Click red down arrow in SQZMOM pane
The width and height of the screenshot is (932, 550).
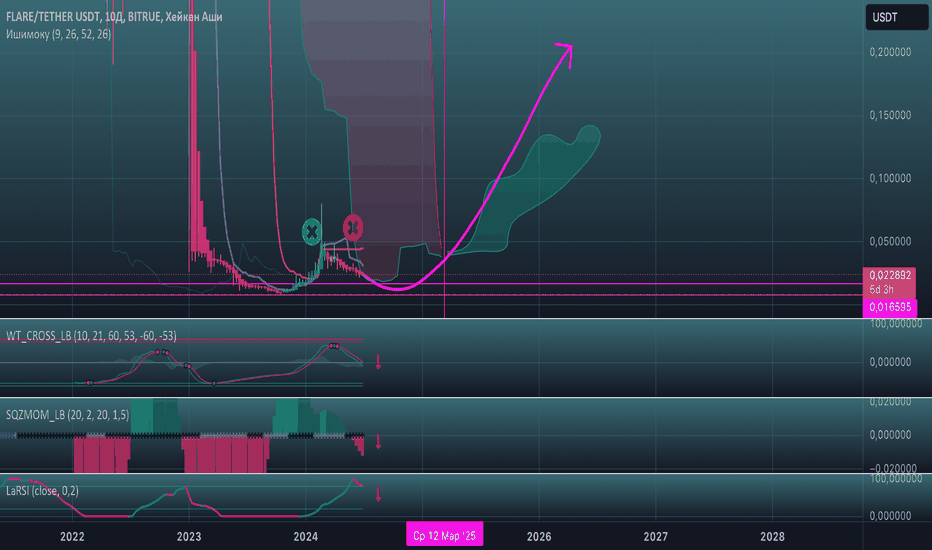pos(379,441)
